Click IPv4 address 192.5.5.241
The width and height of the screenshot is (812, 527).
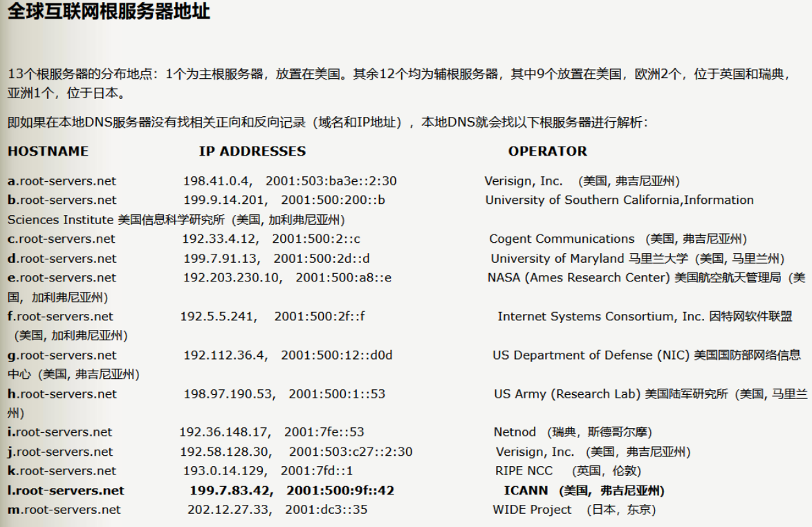pos(219,316)
